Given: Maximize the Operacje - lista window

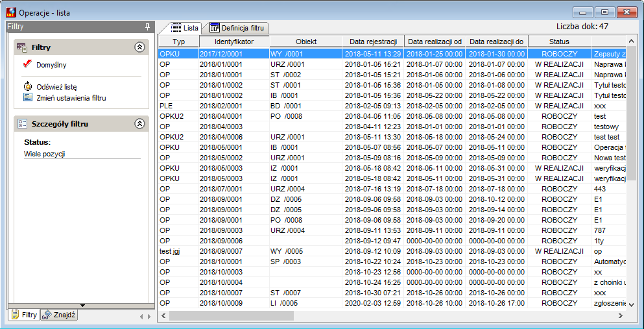Looking at the screenshot, I should pyautogui.click(x=604, y=12).
